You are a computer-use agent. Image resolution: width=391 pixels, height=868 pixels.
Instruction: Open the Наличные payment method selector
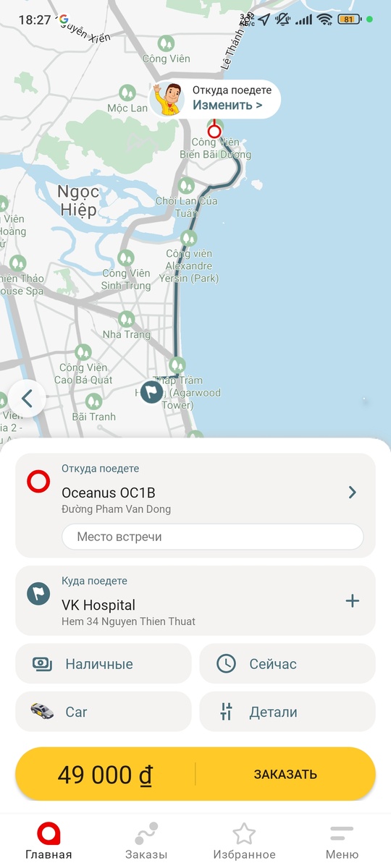104,664
